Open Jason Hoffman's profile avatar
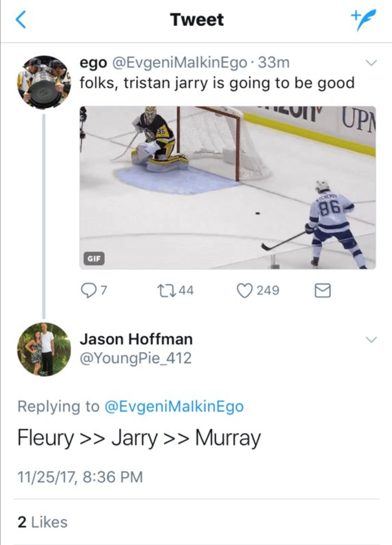 click(x=44, y=349)
